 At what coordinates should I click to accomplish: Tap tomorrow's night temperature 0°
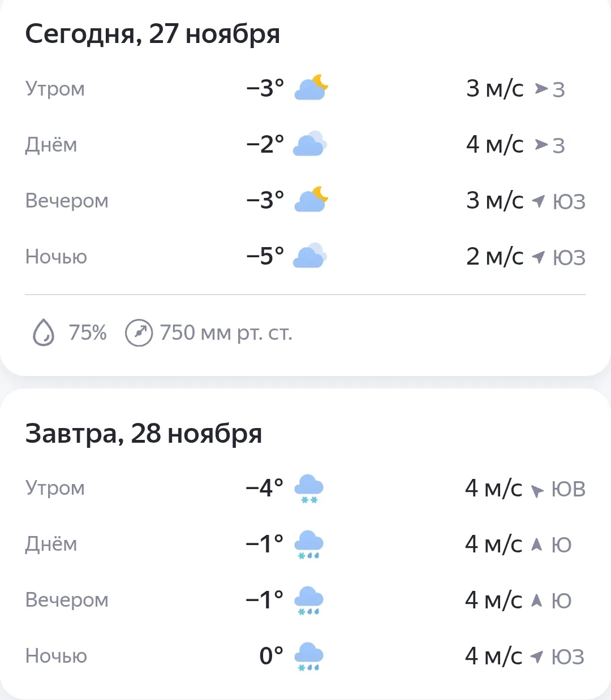point(271,656)
